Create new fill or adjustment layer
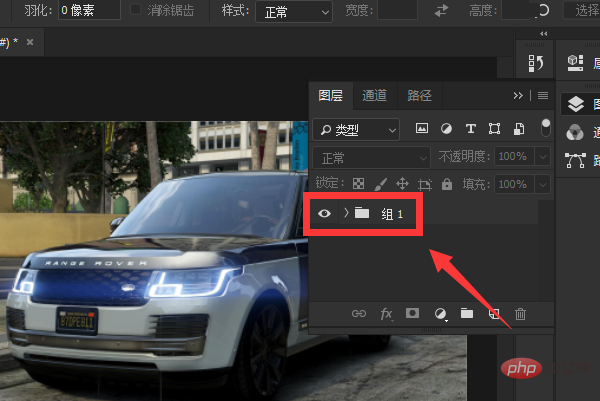This screenshot has height=401, width=600. pos(440,314)
